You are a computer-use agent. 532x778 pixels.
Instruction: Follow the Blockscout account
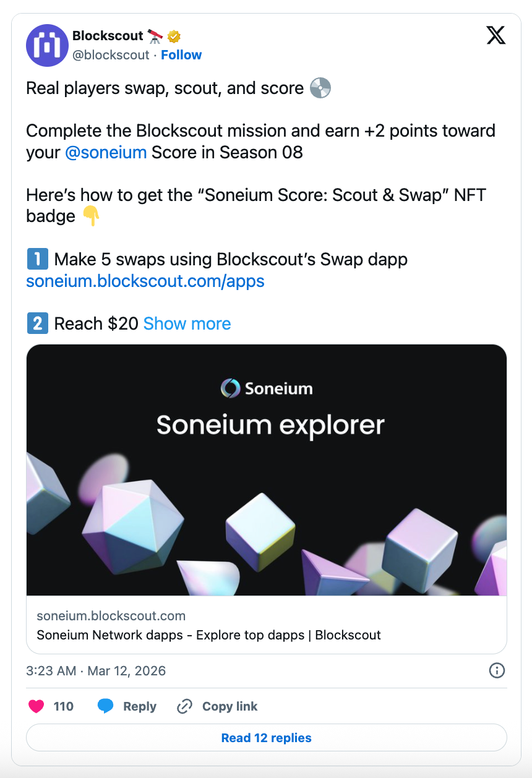coord(181,55)
